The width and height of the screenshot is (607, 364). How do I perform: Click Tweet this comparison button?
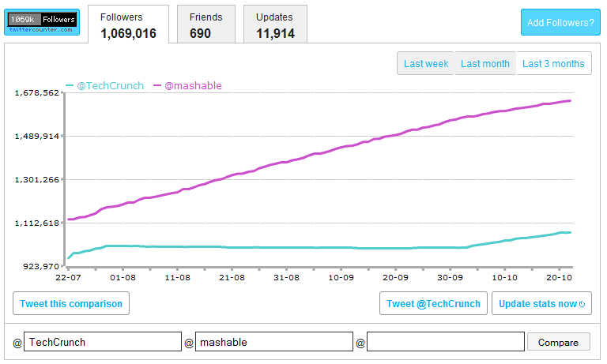[71, 304]
